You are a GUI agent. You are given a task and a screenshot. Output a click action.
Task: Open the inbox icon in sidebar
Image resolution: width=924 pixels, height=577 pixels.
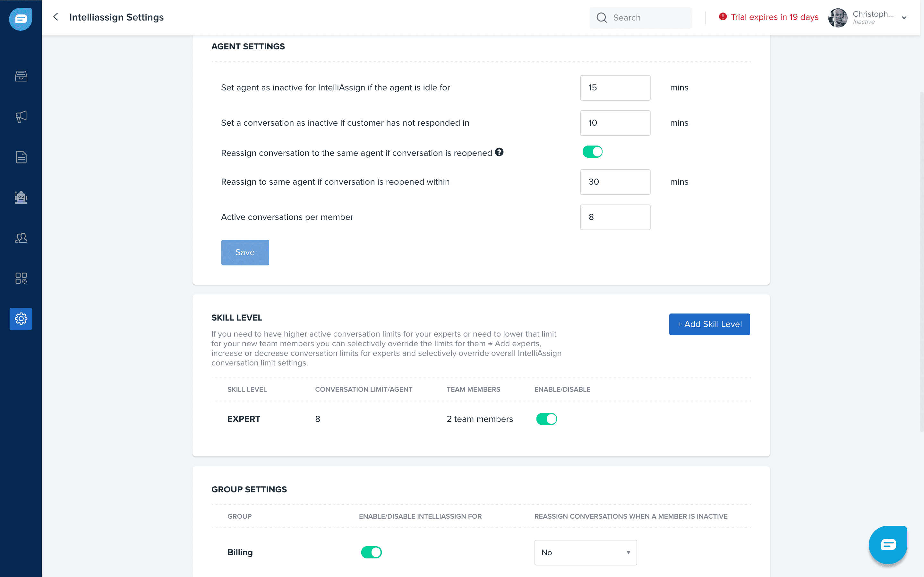(21, 76)
